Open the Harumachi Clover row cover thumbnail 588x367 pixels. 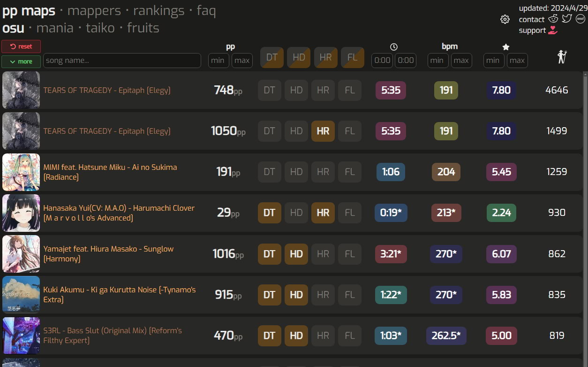21,213
